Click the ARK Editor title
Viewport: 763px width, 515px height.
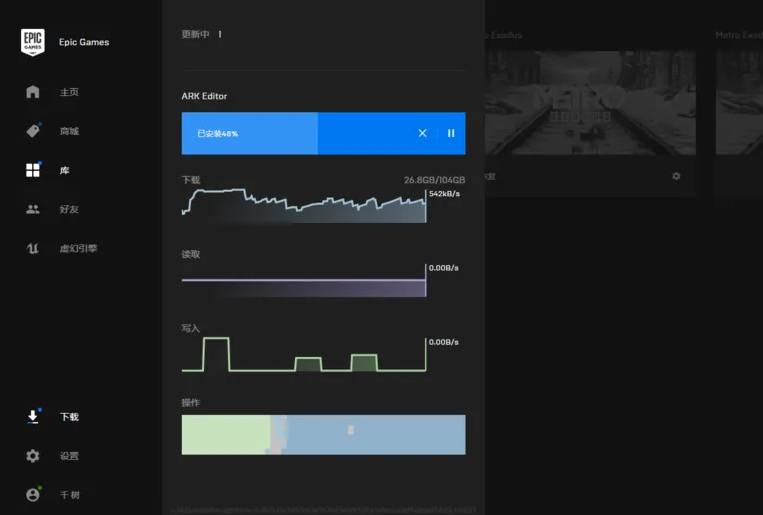tap(204, 96)
